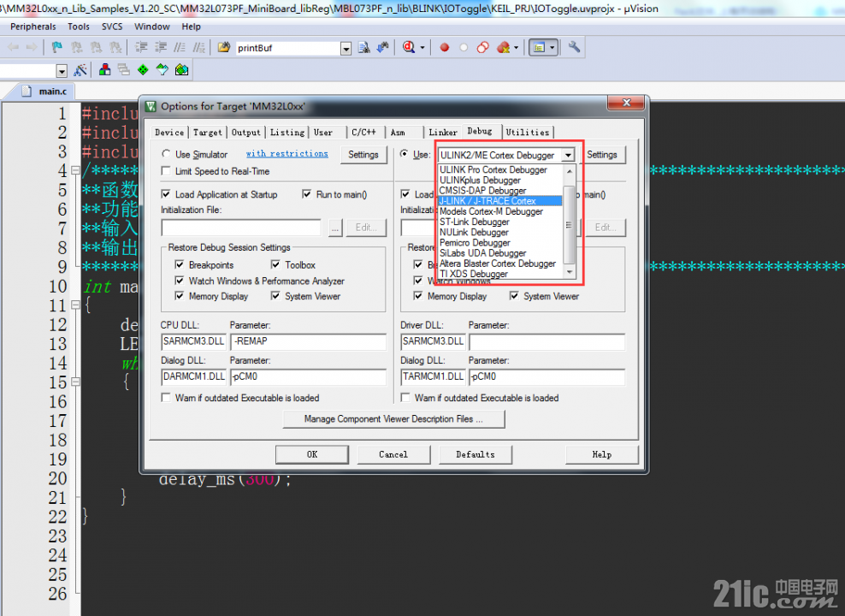Screen dimensions: 845x616
Task: Insert breakpoint with the red dot icon
Action: pyautogui.click(x=444, y=47)
